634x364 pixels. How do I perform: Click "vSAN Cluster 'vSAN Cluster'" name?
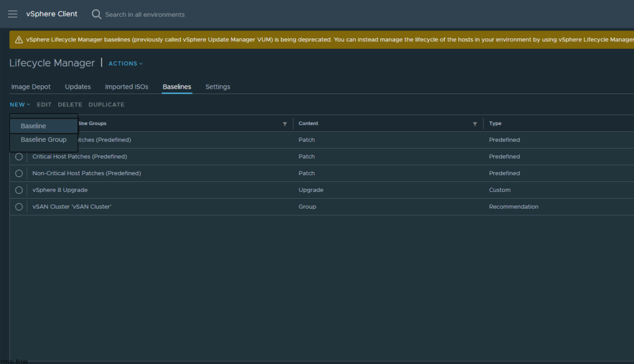72,207
